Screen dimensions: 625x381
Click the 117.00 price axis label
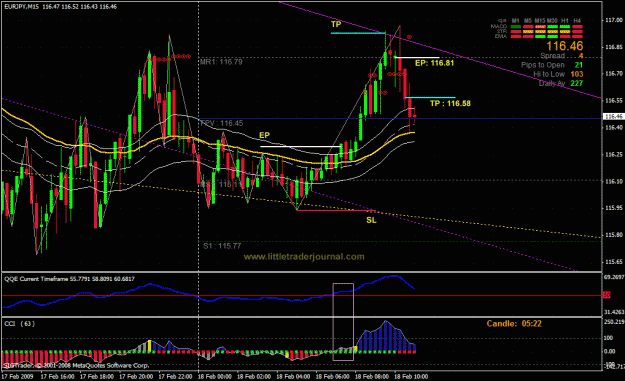614,20
